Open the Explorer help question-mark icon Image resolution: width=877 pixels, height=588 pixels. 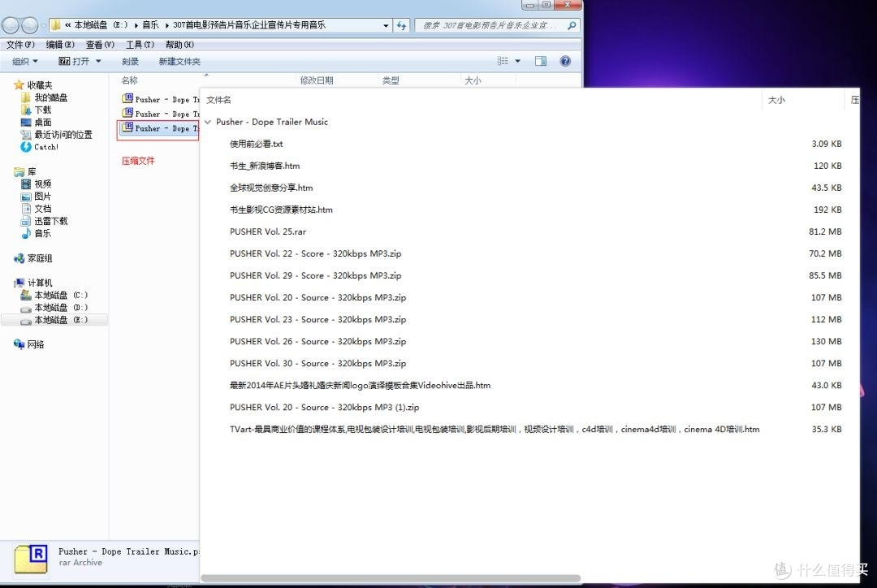point(565,61)
